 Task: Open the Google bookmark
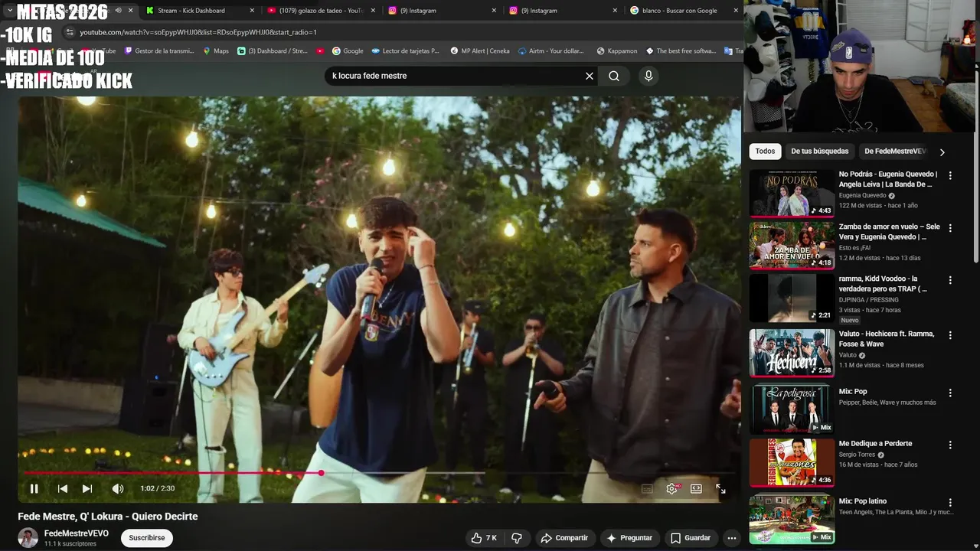348,51
